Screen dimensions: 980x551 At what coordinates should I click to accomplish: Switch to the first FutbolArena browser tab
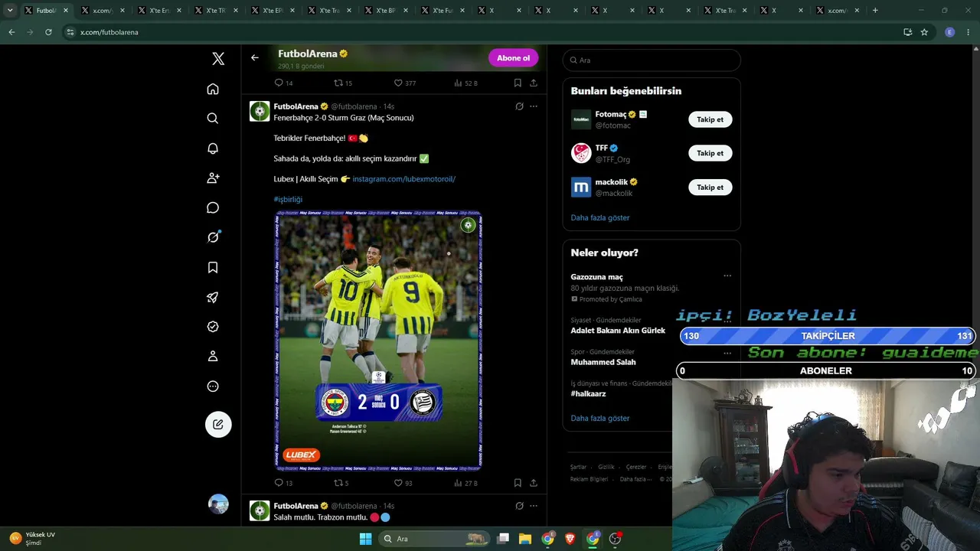coord(45,11)
